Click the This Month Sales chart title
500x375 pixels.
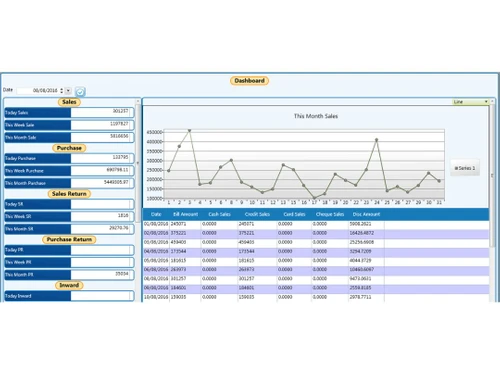[x=316, y=116]
